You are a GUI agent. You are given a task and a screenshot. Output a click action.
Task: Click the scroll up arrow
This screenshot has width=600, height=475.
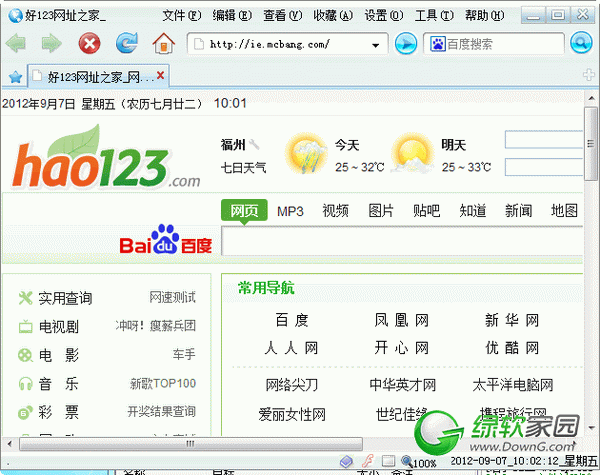(591, 99)
